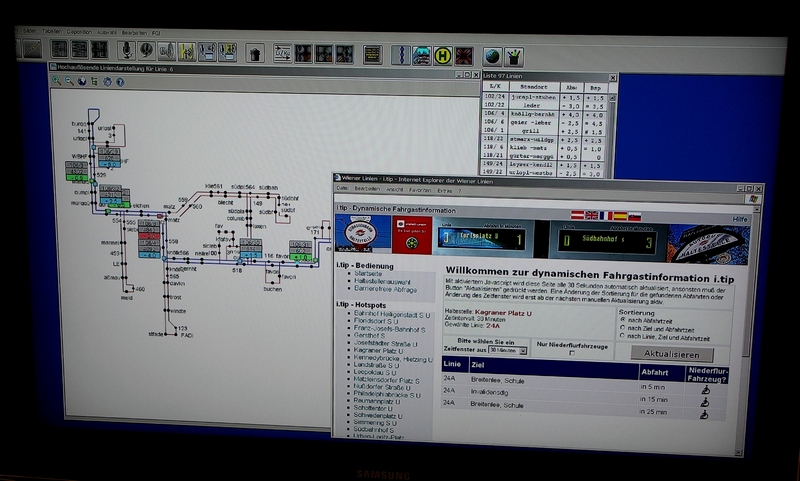Switch the page language via the French flag
The height and width of the screenshot is (481, 800).
606,216
